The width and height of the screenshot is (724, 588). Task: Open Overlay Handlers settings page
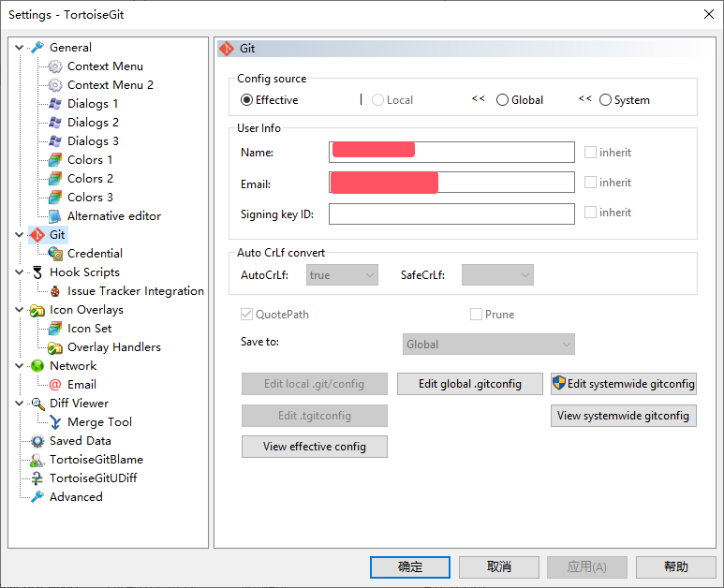click(x=114, y=347)
